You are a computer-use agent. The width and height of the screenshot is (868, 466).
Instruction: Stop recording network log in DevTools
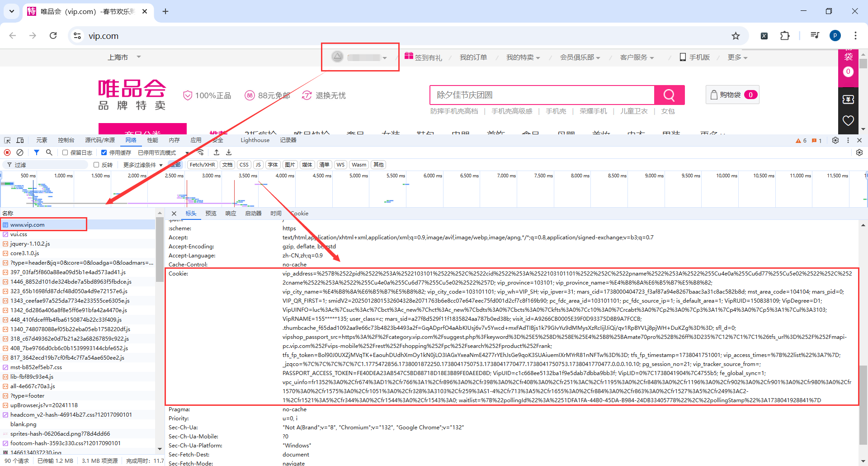[7, 152]
